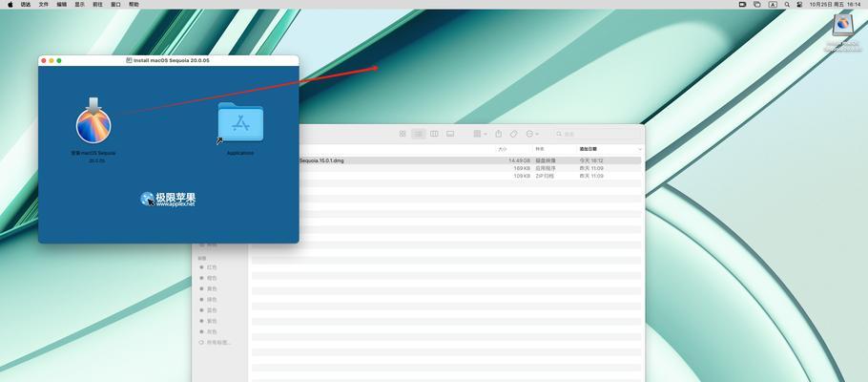Select the green tag in Finder sidebar
This screenshot has width=868, height=382.
click(209, 299)
